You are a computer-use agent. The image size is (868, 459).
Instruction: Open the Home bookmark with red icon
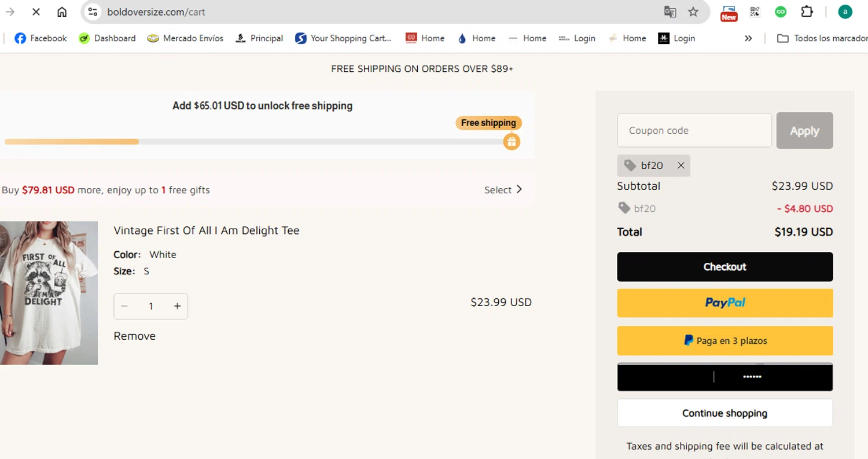[425, 38]
